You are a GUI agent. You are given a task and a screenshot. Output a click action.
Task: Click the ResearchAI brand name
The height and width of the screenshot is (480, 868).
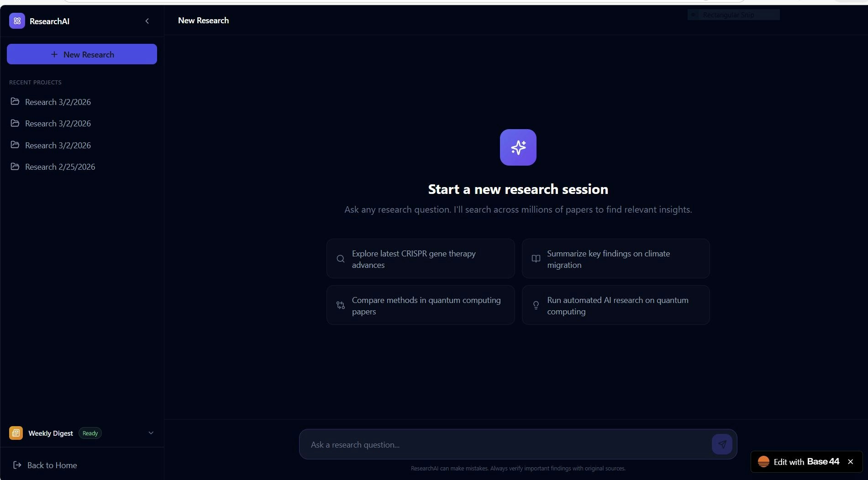[49, 21]
